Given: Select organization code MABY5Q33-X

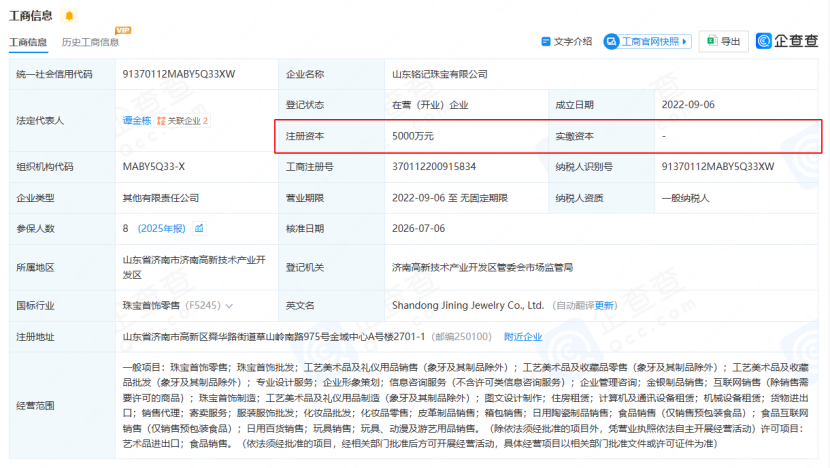Looking at the screenshot, I should (154, 167).
